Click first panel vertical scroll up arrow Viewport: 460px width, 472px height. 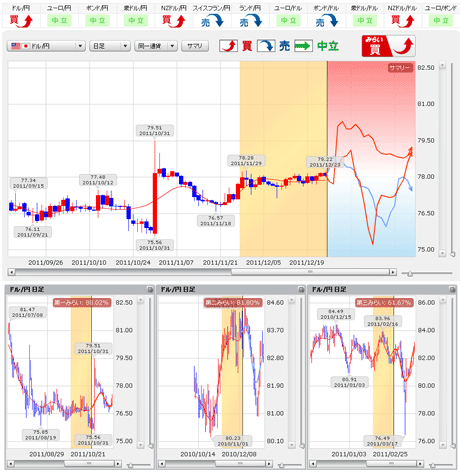140,301
